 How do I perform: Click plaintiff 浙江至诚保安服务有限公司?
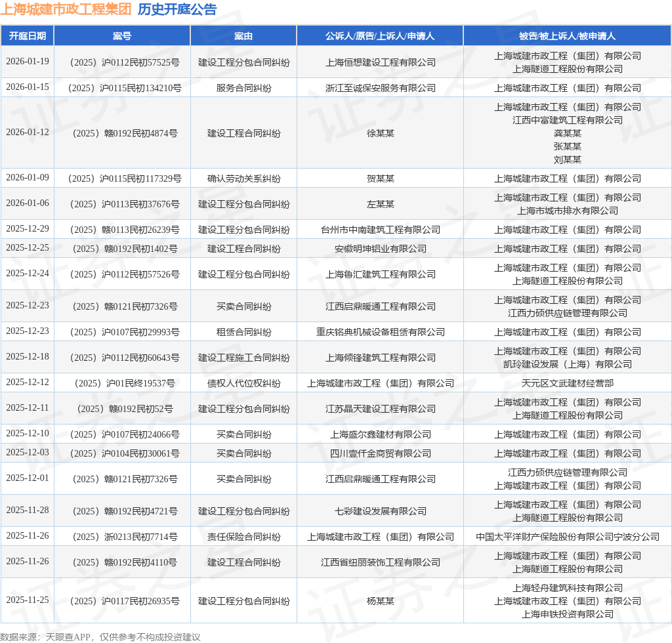pos(380,88)
